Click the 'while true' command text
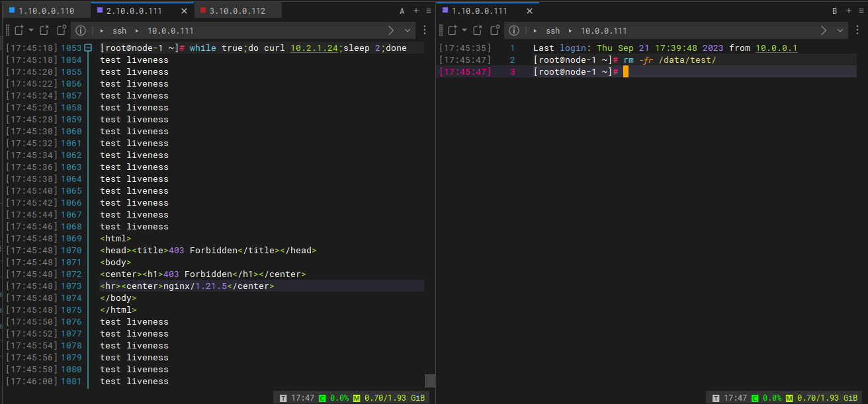This screenshot has width=868, height=404. pyautogui.click(x=216, y=48)
